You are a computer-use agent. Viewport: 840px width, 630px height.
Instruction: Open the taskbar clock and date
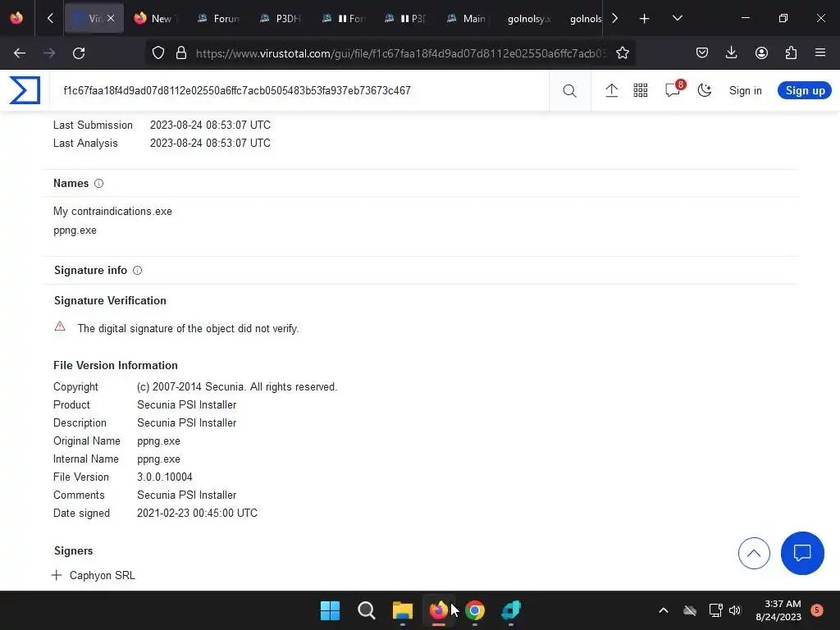(x=778, y=610)
